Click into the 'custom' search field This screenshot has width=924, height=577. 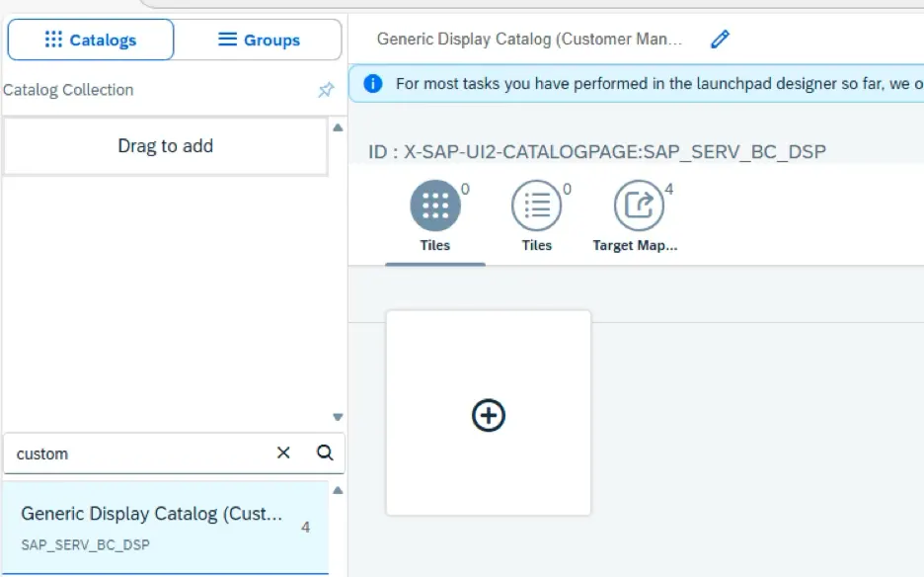pyautogui.click(x=138, y=453)
